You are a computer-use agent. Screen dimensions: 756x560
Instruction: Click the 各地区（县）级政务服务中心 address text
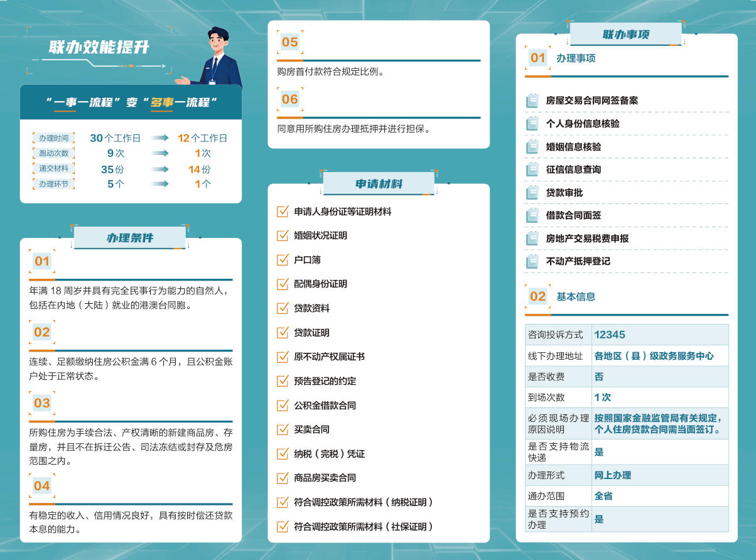click(654, 356)
